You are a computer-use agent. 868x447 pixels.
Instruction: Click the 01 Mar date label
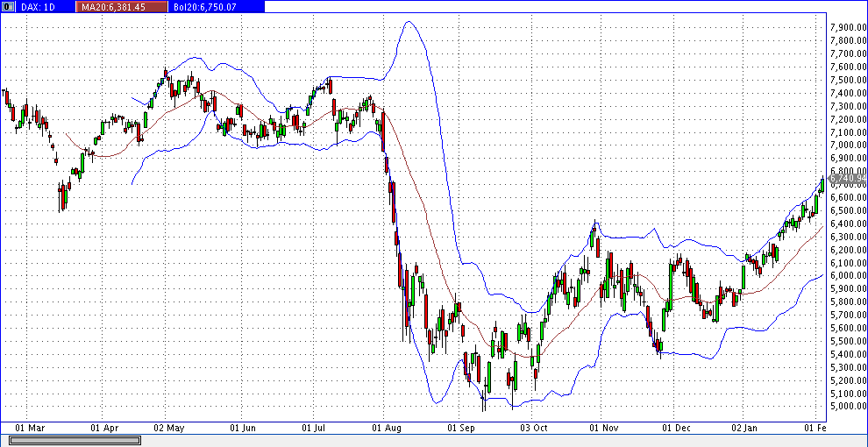pyautogui.click(x=30, y=429)
